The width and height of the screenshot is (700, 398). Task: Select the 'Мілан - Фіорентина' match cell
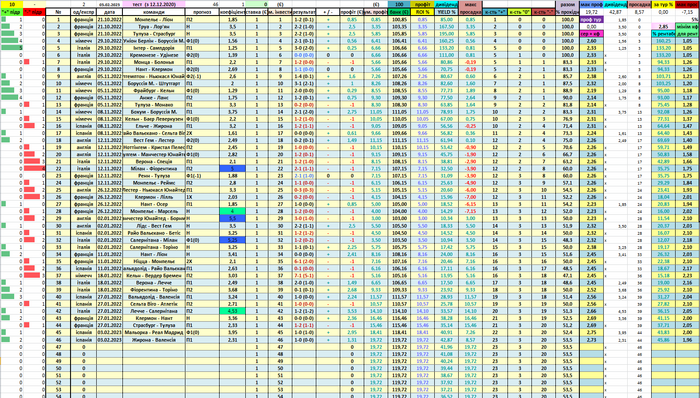pos(154,169)
